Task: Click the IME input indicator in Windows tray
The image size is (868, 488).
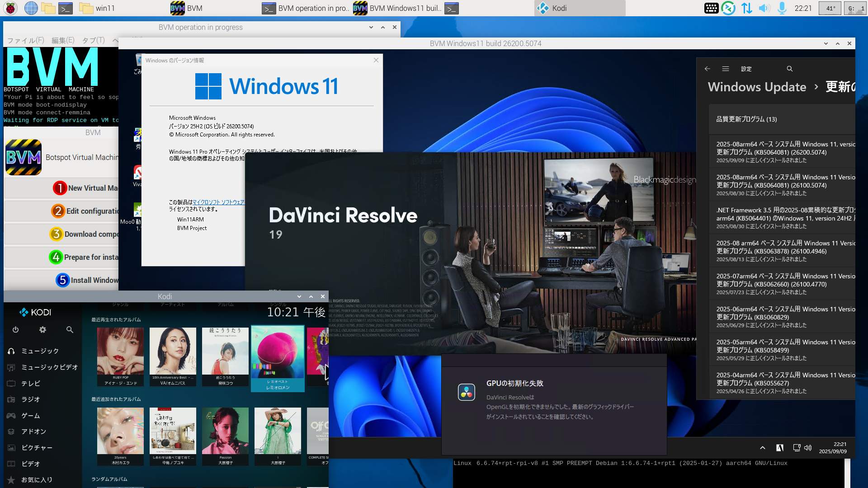Action: coord(780,448)
